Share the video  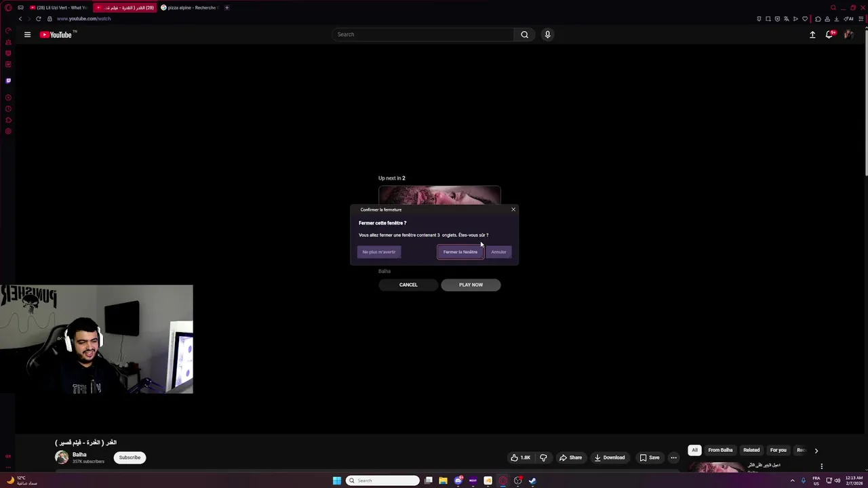coord(570,457)
